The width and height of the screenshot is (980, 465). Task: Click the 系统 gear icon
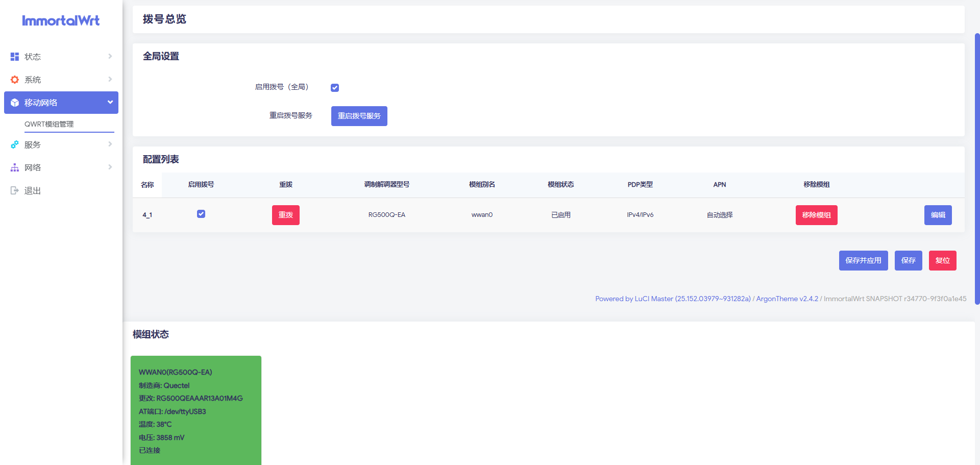(15, 80)
